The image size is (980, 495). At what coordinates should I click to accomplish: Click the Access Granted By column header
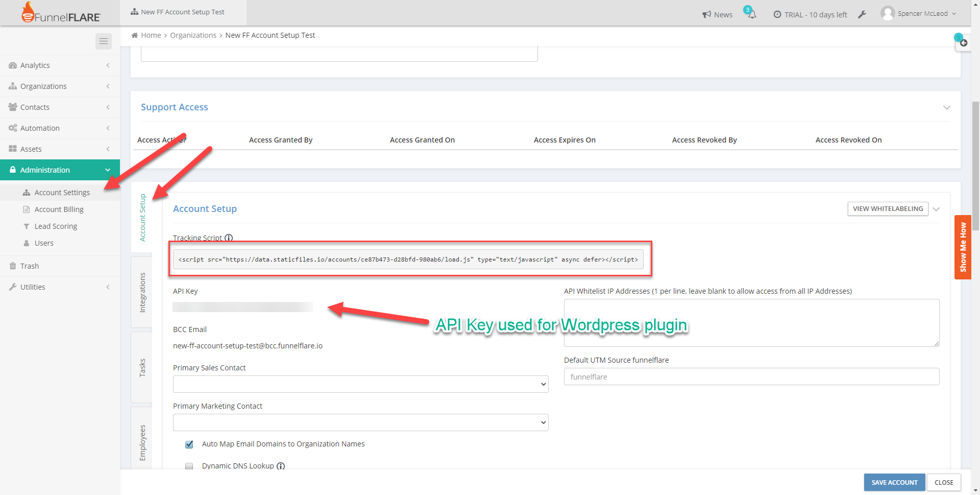pos(281,140)
